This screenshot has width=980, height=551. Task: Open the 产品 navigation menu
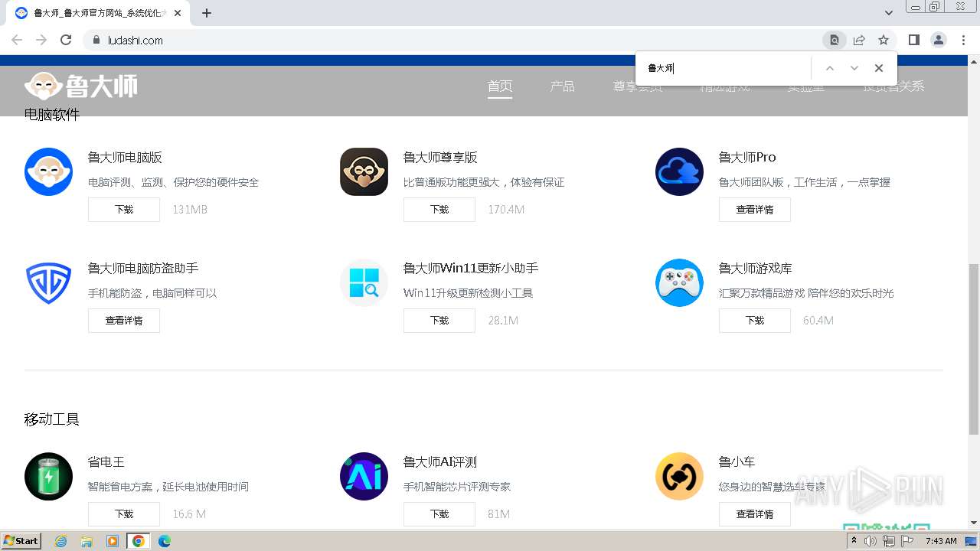tap(562, 86)
